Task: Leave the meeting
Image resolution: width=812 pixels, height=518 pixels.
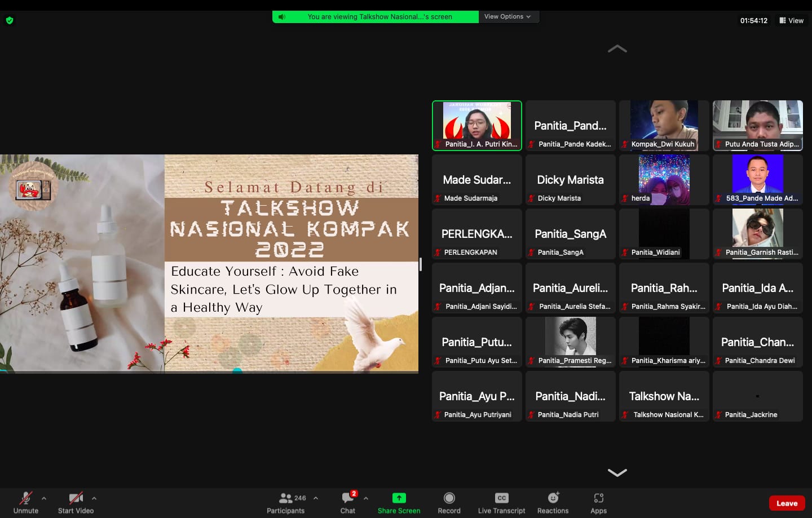Action: [x=787, y=503]
